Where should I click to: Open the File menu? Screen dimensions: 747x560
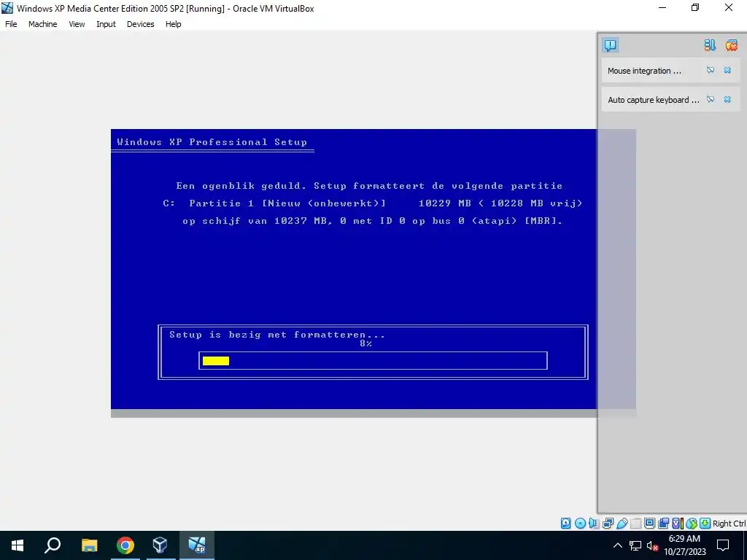coord(11,24)
